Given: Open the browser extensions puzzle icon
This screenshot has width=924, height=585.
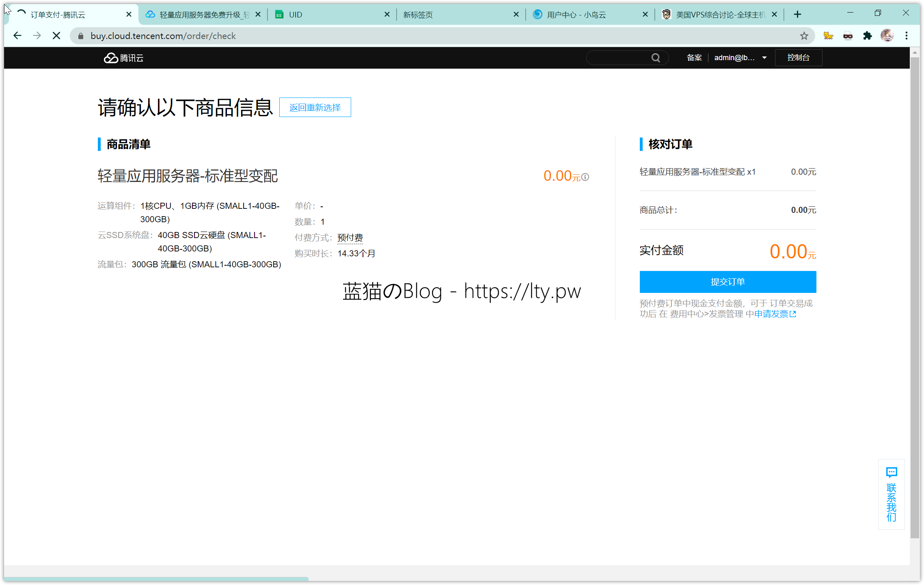Looking at the screenshot, I should coord(868,36).
